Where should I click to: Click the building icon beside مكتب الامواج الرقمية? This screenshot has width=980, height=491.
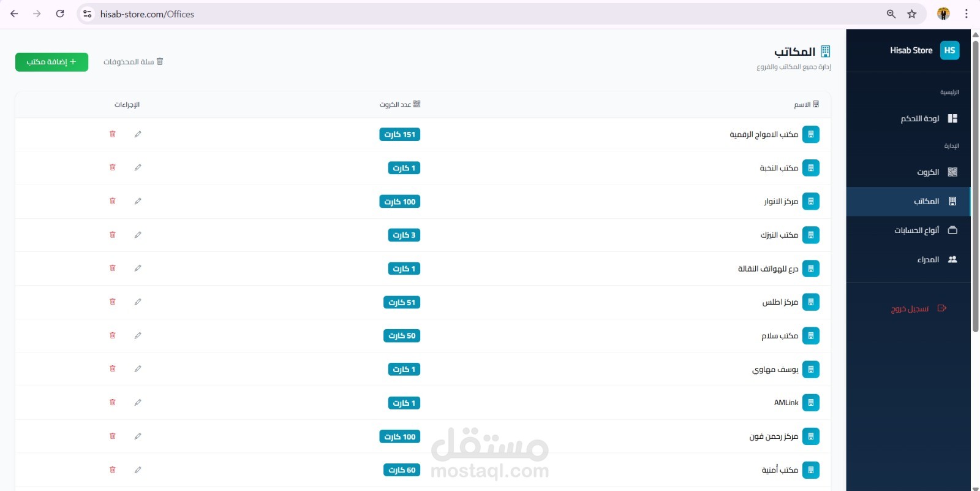coord(811,134)
